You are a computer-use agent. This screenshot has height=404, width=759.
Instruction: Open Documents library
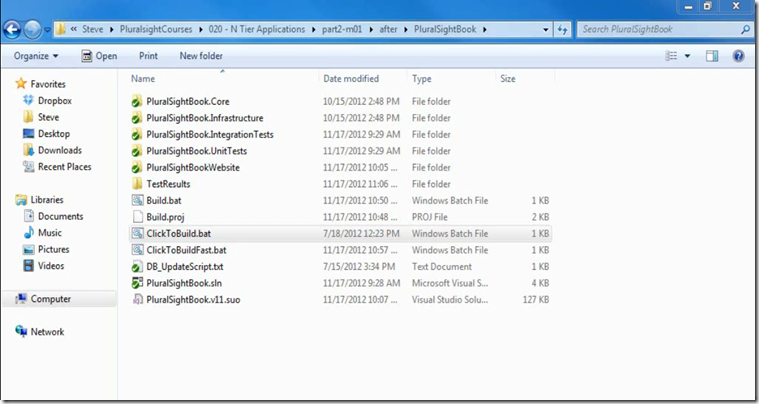pos(61,216)
